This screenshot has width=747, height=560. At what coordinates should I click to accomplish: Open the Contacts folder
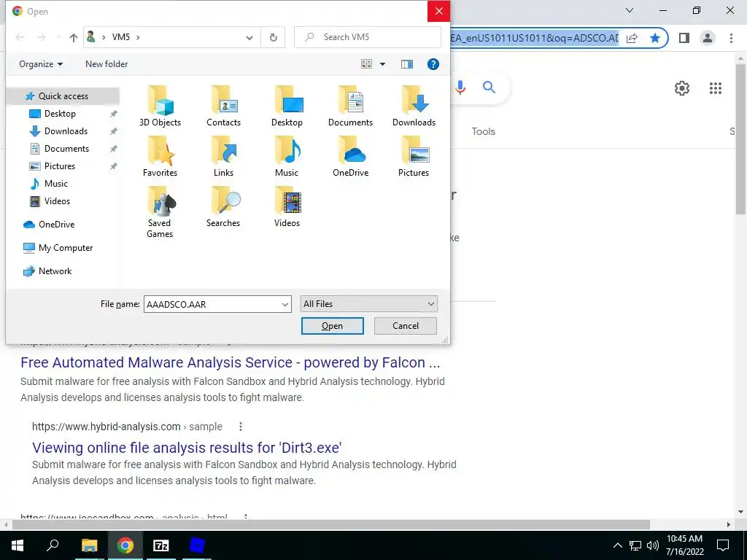(223, 106)
